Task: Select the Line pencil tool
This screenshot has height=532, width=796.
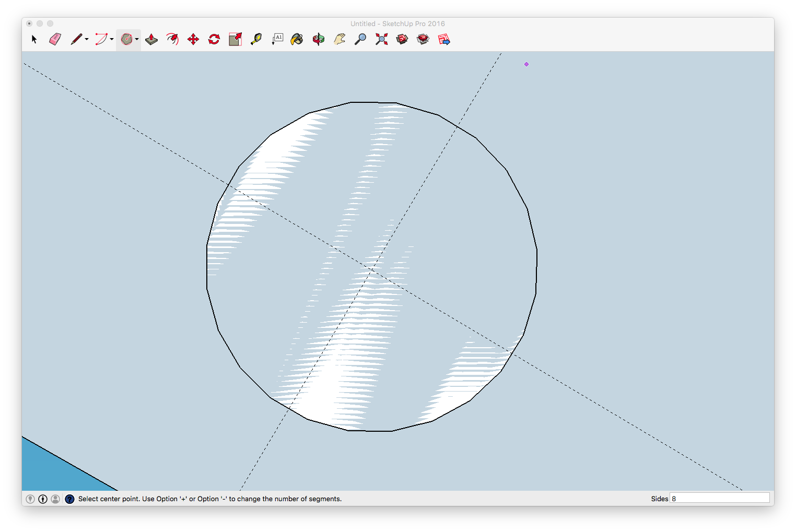Action: point(77,39)
